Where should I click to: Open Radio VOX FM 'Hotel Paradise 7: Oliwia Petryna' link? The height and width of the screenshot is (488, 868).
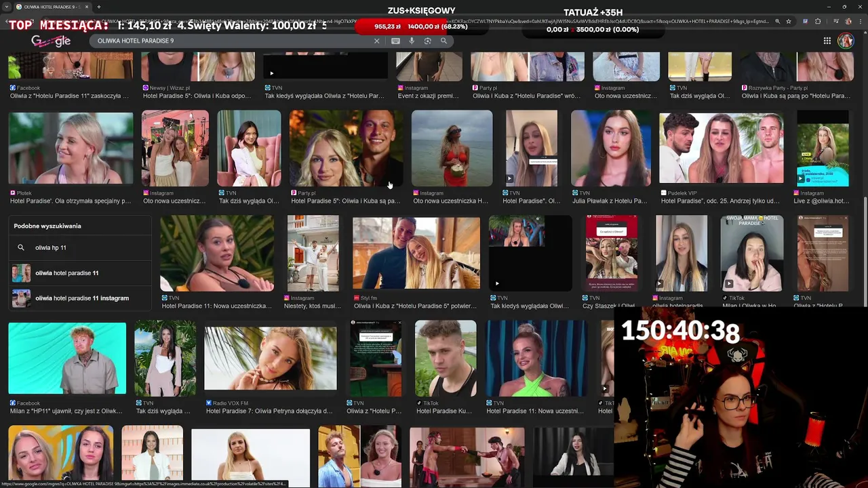point(269,411)
